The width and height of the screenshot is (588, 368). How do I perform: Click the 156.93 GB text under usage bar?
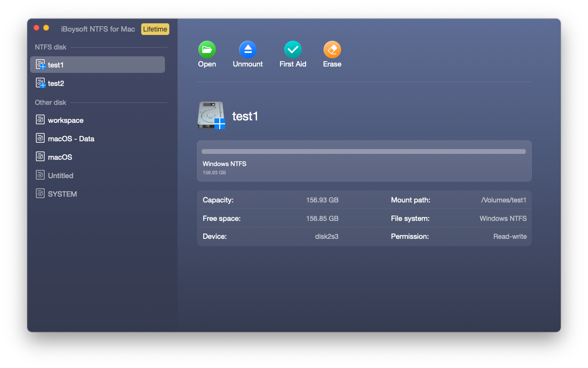214,172
